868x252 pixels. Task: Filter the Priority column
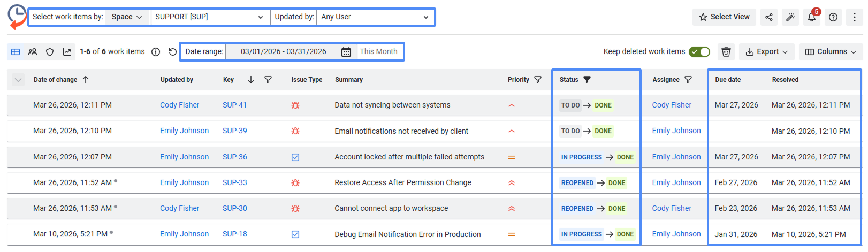538,80
